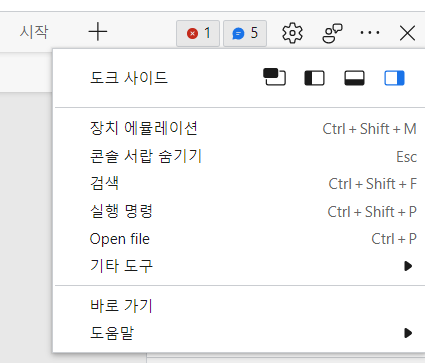Viewport: 425px width, 363px height.
Task: Undock DevTools into separate window icon
Action: (x=274, y=77)
